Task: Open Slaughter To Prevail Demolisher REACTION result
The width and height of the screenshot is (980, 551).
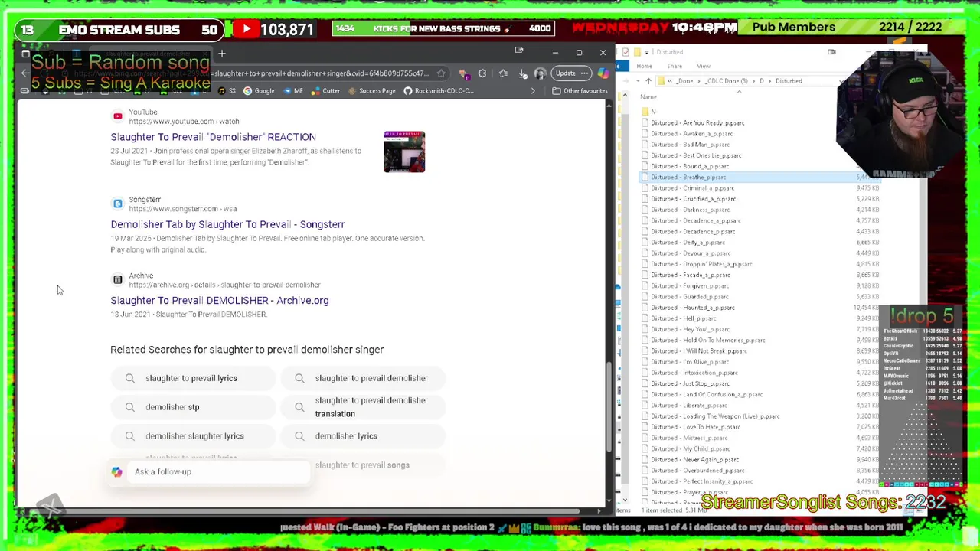Action: tap(213, 137)
